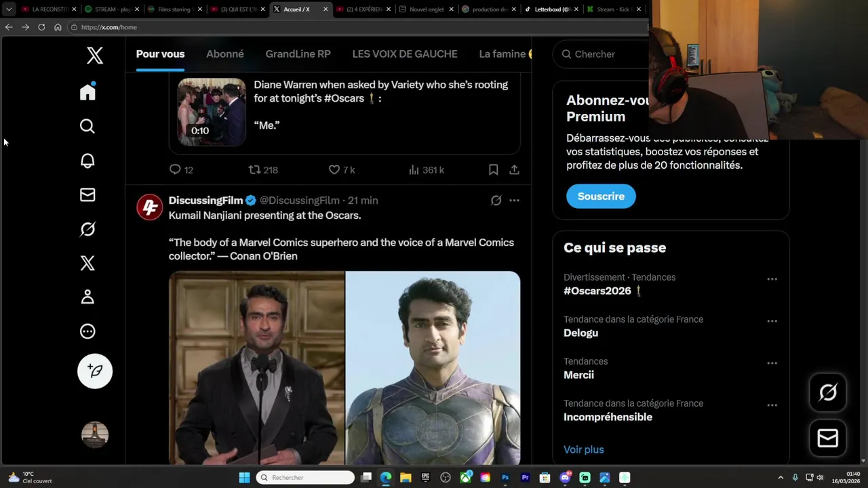868x488 pixels.
Task: Click the browser home icon
Action: coord(58,27)
